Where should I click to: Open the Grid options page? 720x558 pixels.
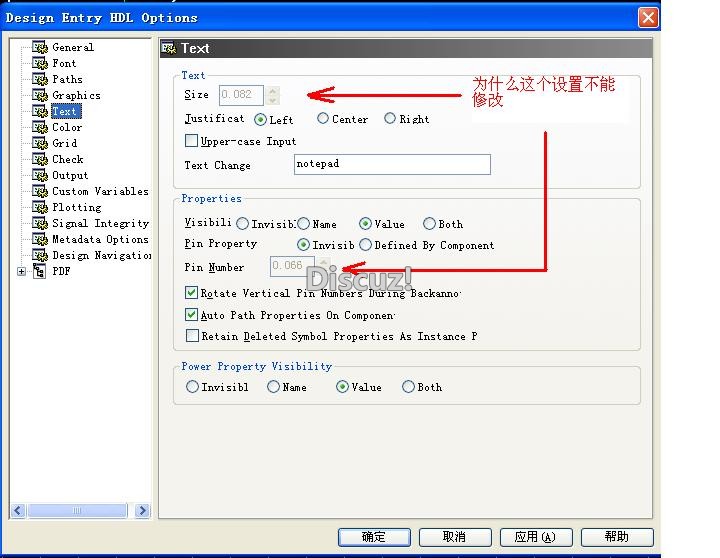(65, 143)
